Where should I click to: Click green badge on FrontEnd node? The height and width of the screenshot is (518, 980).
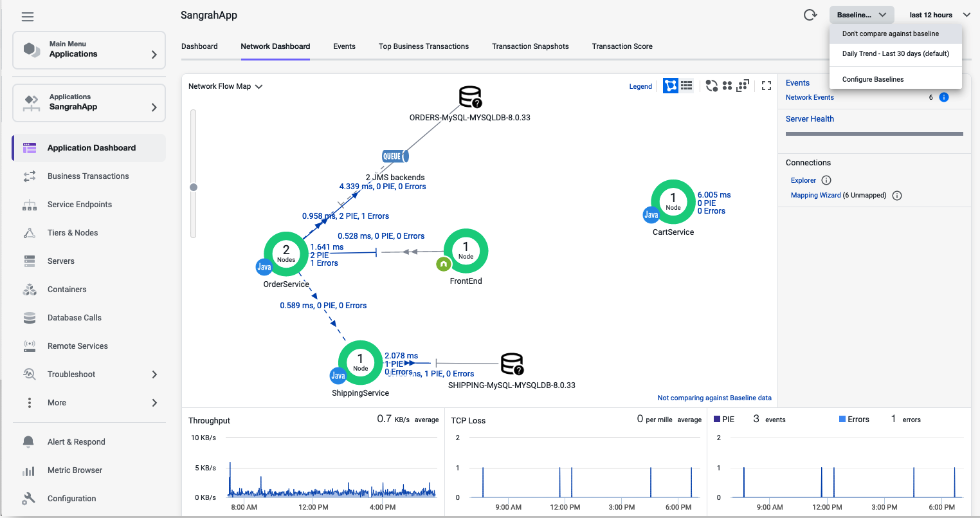pos(443,264)
